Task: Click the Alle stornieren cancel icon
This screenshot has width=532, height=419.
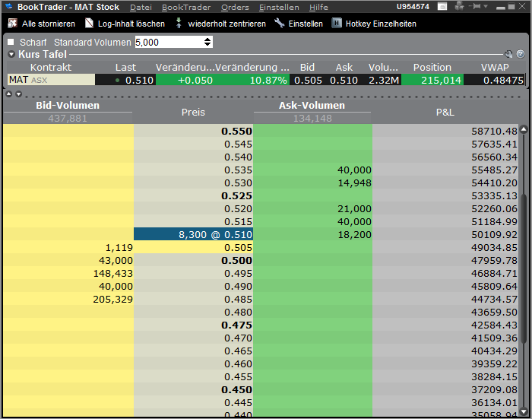Action: pos(13,23)
